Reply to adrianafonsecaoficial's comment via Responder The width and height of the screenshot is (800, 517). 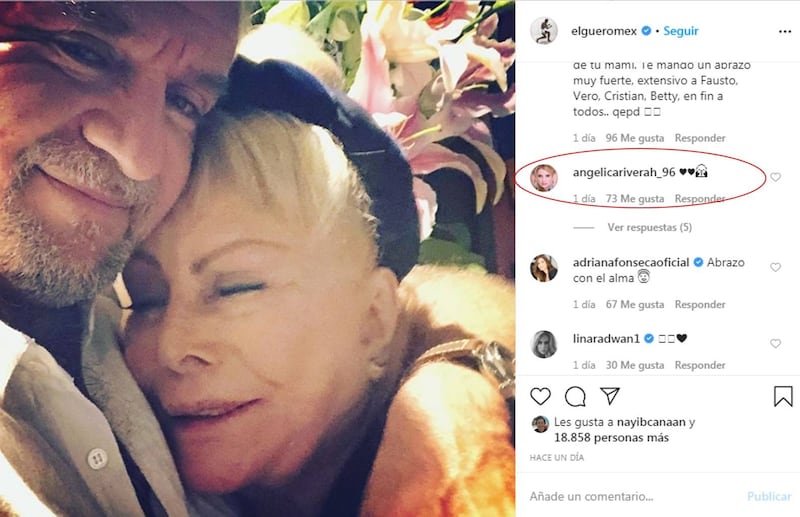(700, 305)
